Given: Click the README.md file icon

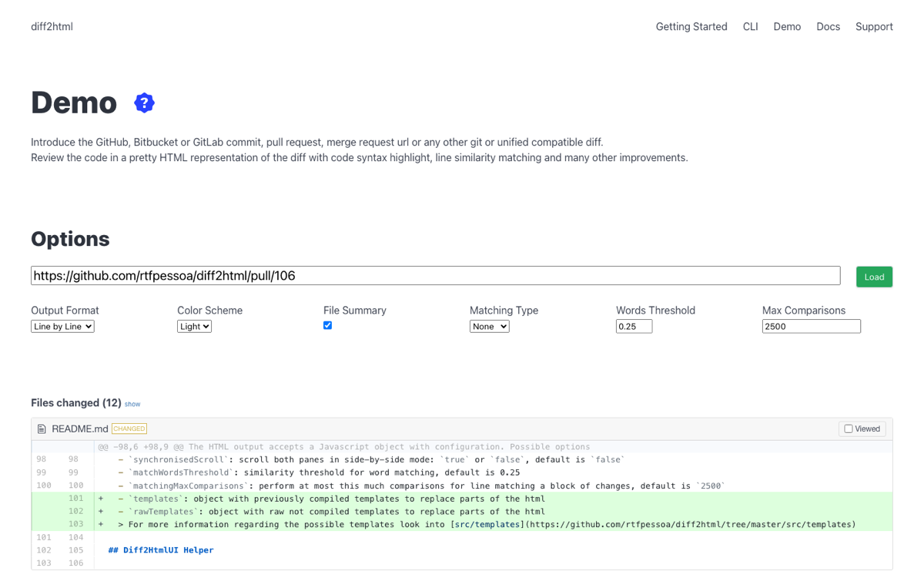Looking at the screenshot, I should point(42,428).
